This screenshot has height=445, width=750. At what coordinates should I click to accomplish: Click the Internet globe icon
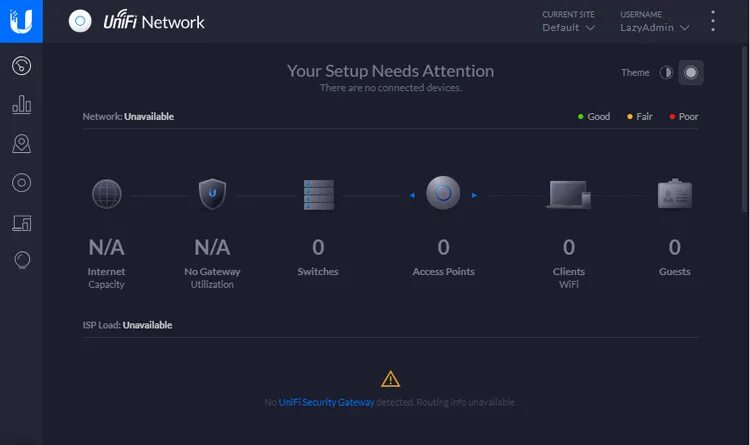[x=107, y=194]
